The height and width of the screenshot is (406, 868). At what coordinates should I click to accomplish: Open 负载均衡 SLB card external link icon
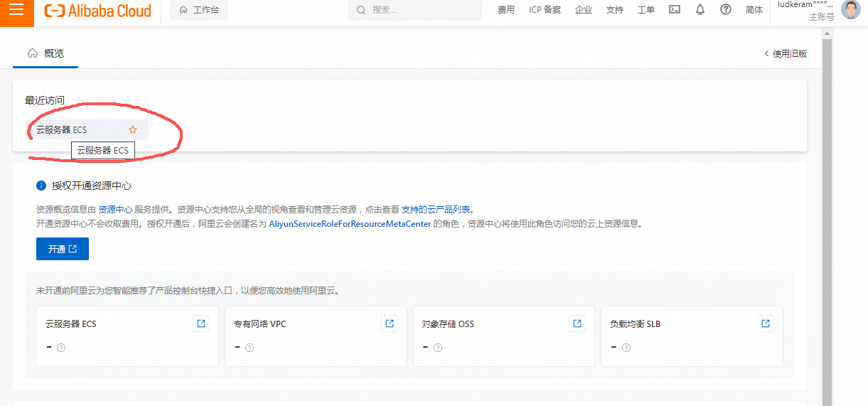(766, 324)
